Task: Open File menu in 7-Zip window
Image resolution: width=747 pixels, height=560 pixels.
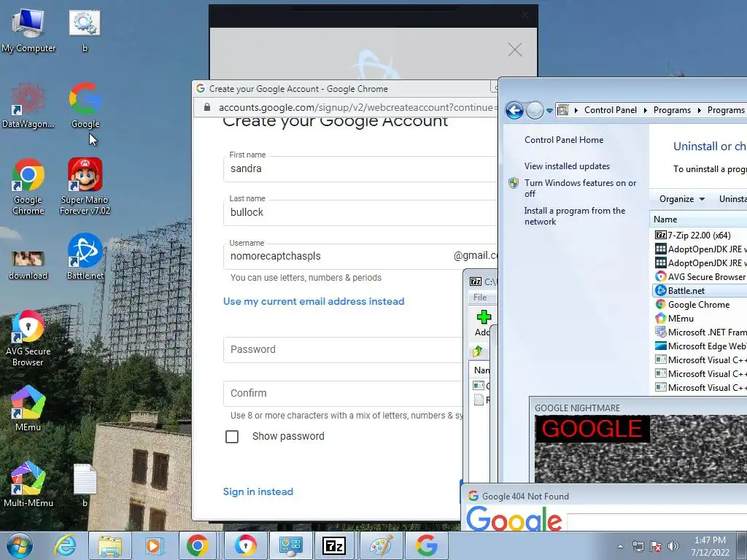Action: pyautogui.click(x=480, y=297)
